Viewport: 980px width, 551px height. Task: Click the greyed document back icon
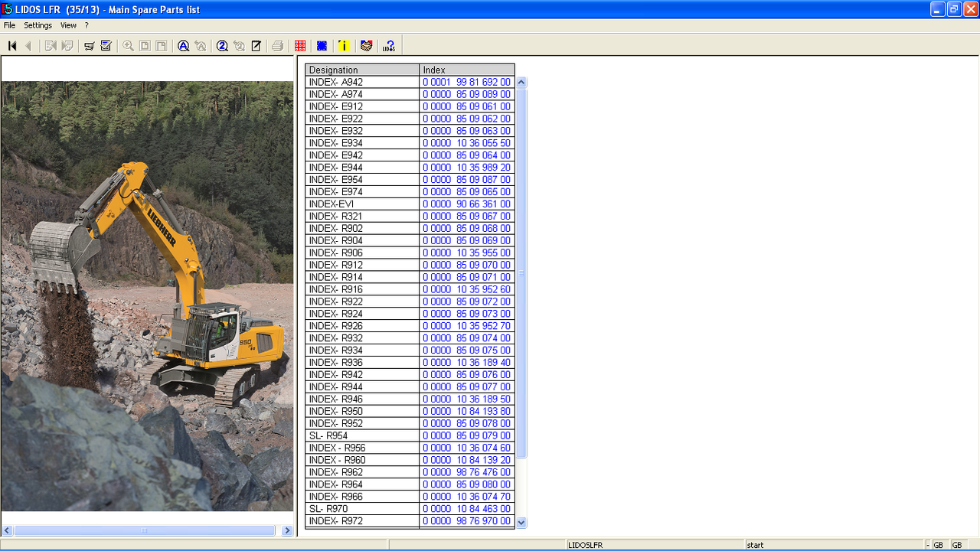pyautogui.click(x=51, y=46)
